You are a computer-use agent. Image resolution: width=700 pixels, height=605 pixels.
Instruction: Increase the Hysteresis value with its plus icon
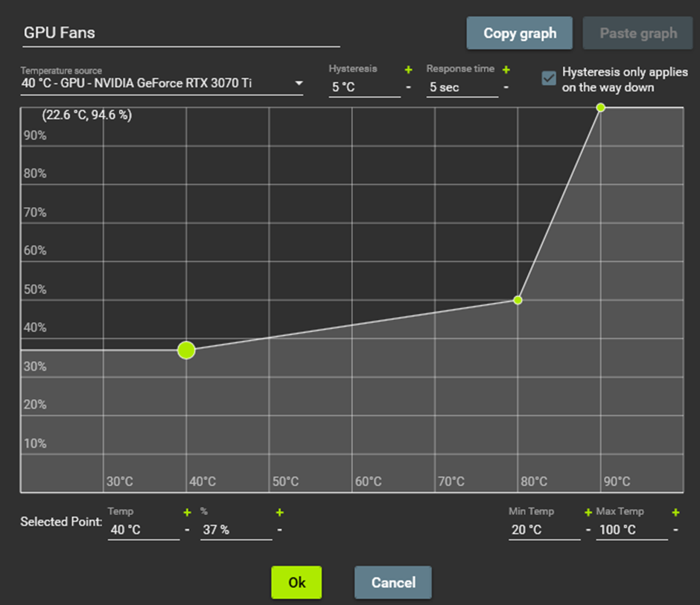[x=408, y=69]
